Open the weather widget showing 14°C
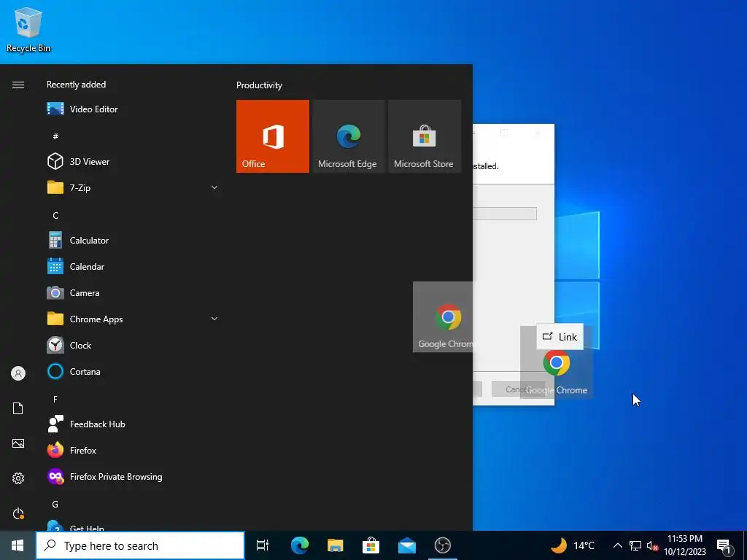 click(x=573, y=545)
